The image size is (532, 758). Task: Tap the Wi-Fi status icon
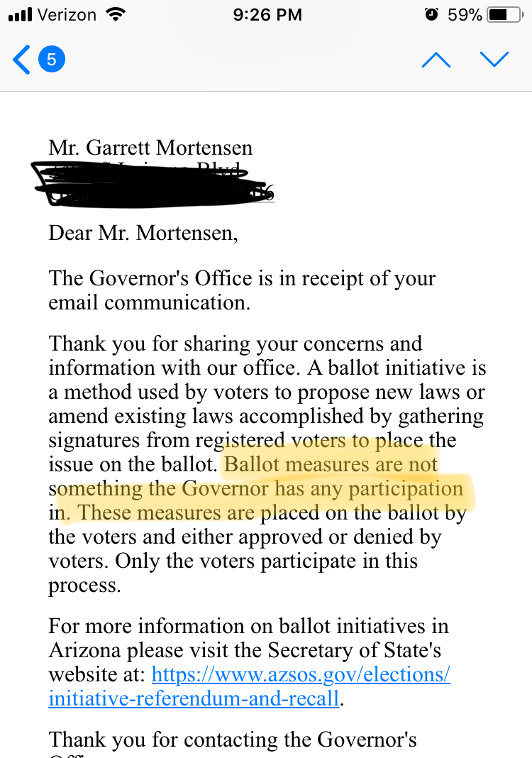pos(113,14)
